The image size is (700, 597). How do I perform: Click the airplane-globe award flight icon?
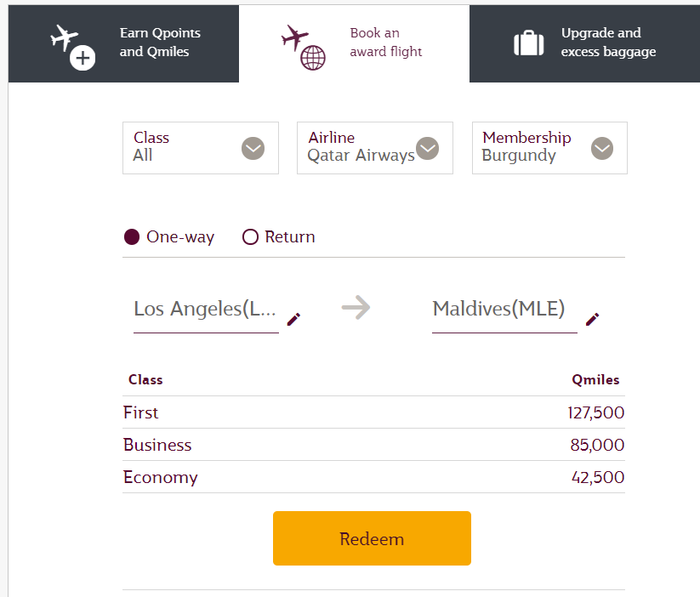point(304,48)
